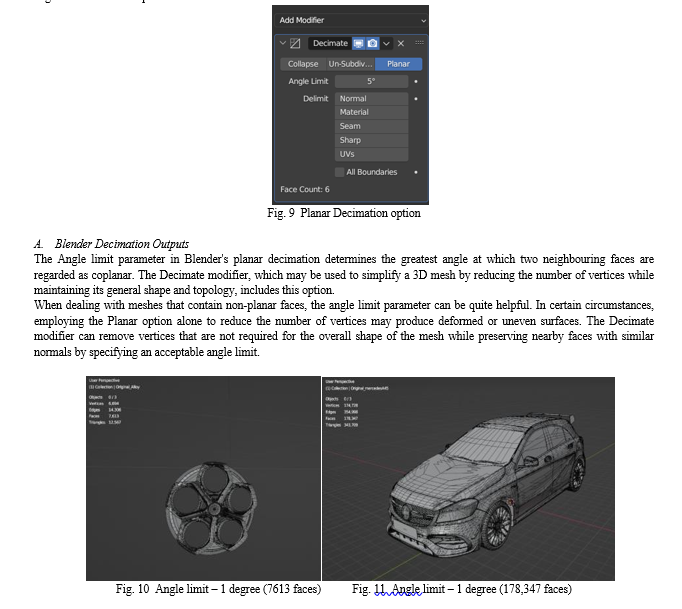Click the Decimate modifier name field
The image size is (682, 609).
[330, 43]
